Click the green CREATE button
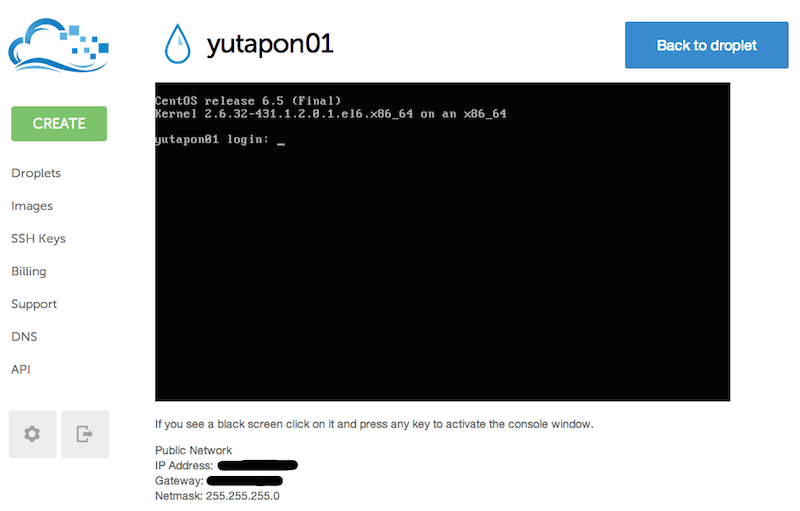The height and width of the screenshot is (511, 800). pyautogui.click(x=59, y=123)
